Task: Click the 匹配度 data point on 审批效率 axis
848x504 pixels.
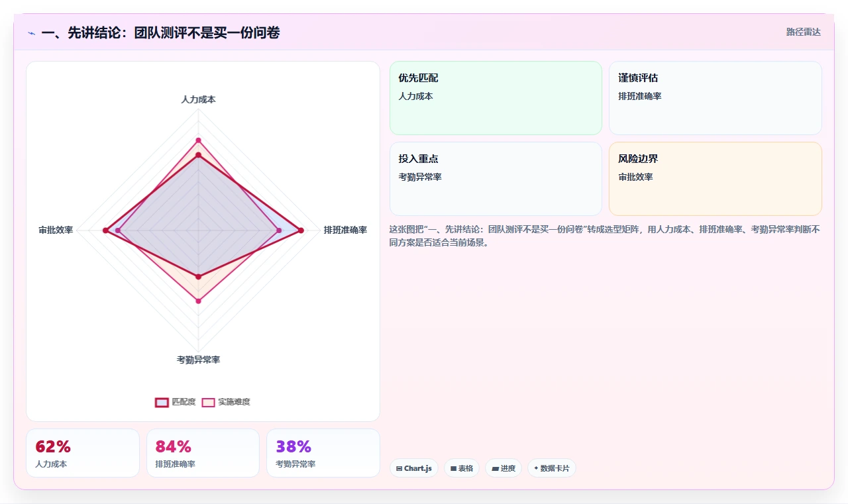Action: [105, 230]
